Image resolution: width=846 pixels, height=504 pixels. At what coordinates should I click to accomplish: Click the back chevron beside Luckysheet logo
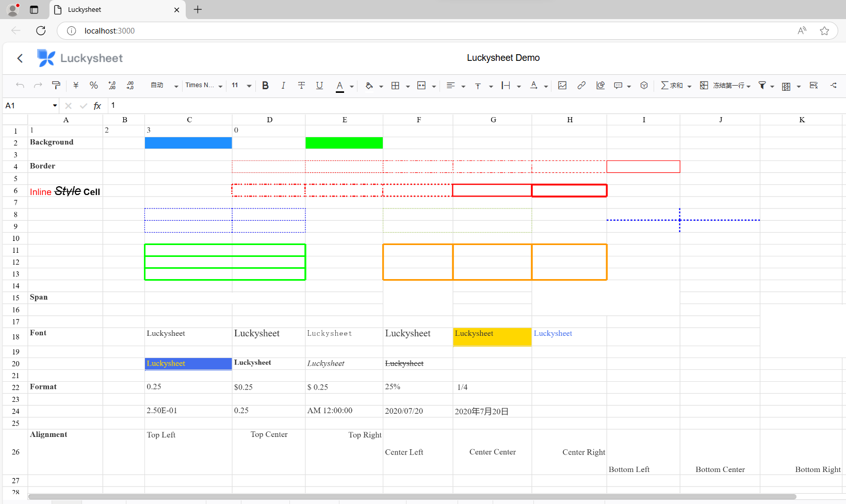click(x=20, y=58)
